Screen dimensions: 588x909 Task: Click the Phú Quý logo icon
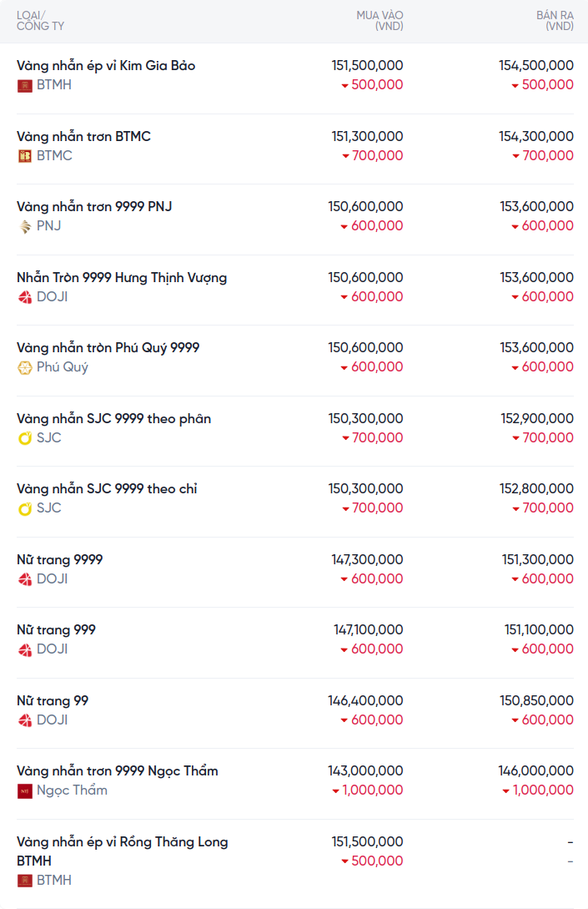point(25,367)
